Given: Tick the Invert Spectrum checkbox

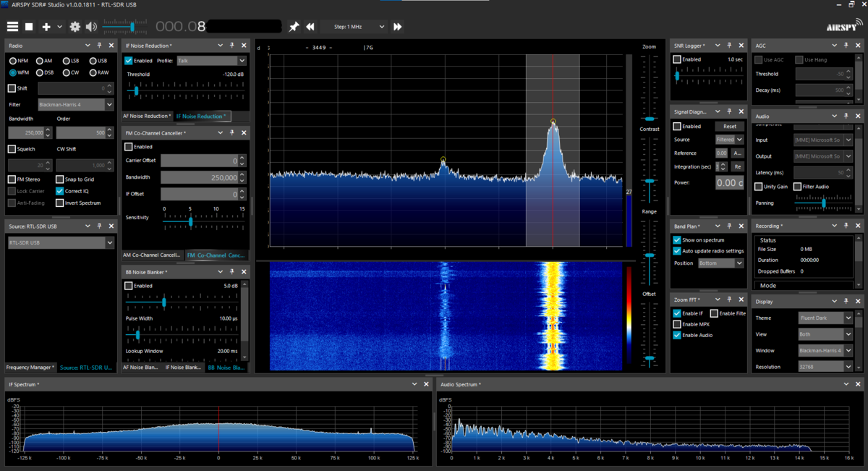Looking at the screenshot, I should 60,203.
